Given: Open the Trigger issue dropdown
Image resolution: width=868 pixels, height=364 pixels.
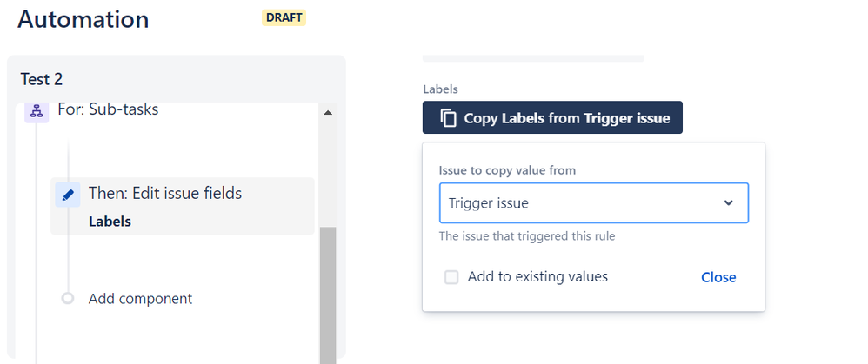Looking at the screenshot, I should coord(593,203).
